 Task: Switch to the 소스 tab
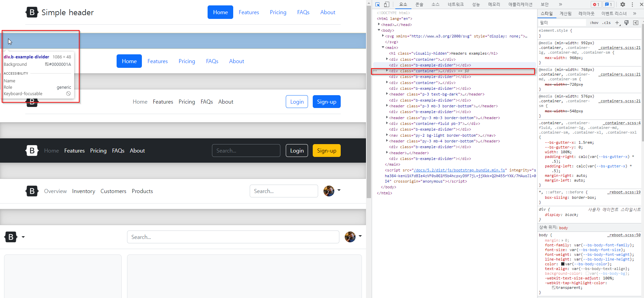pos(435,4)
